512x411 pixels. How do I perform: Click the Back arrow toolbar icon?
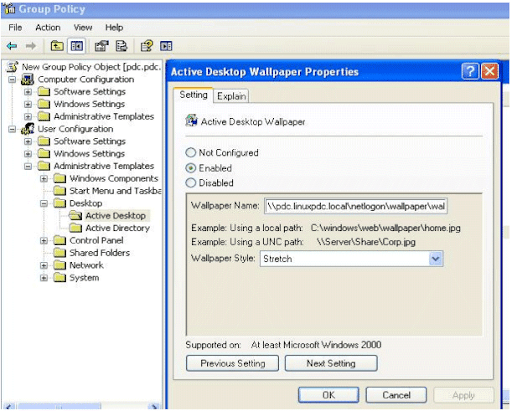pyautogui.click(x=12, y=46)
